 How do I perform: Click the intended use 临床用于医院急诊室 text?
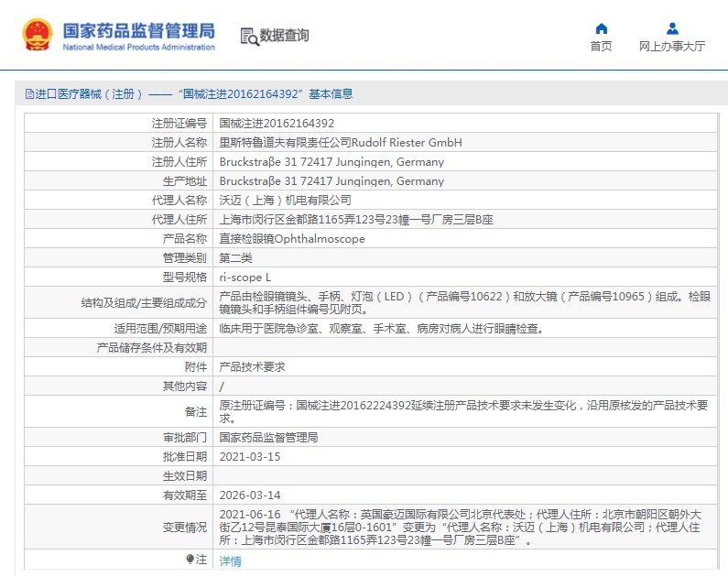coord(381,329)
